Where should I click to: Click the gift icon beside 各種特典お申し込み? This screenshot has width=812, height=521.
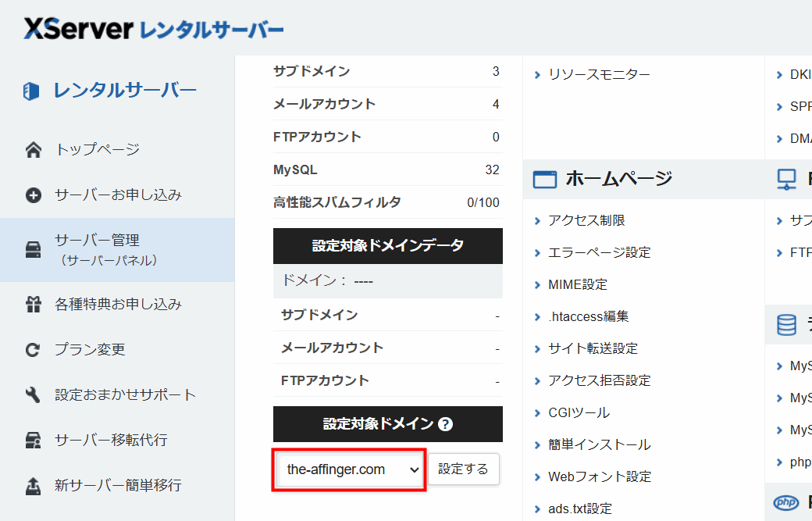click(x=34, y=304)
